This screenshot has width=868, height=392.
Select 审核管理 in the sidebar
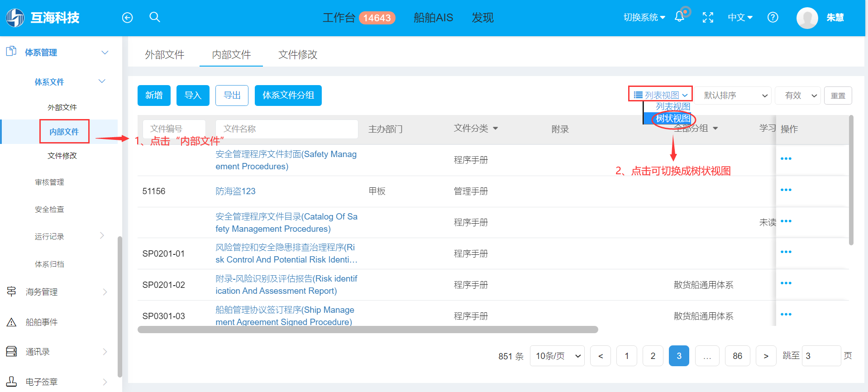point(49,182)
